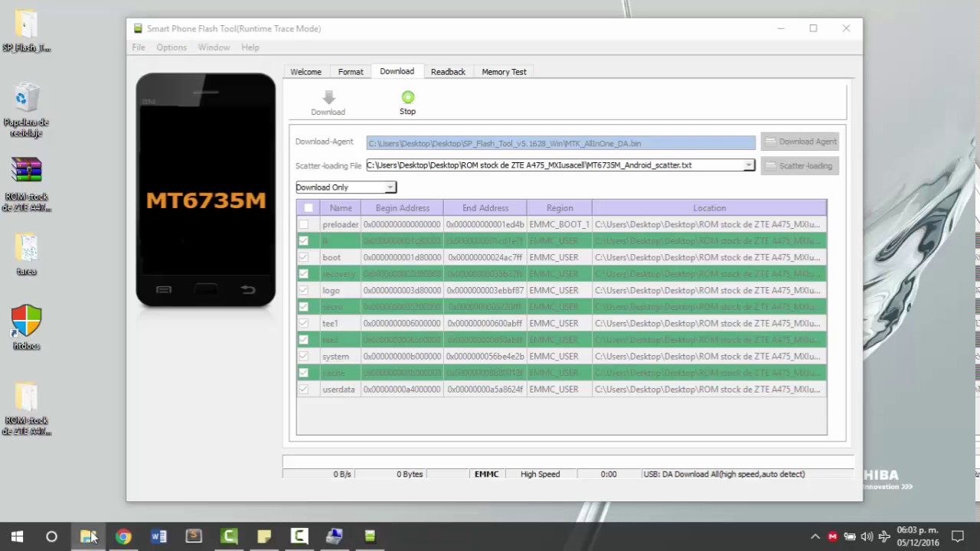Expand the Scatter-loading File path dropdown arrow
980x551 pixels.
pos(749,165)
